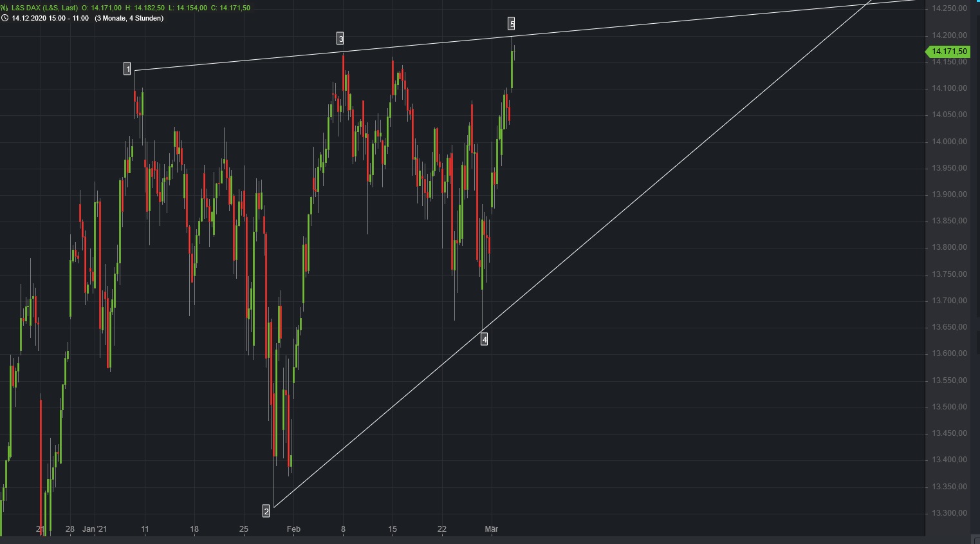Select marker 2 at the lower pivot low
Screen dimensions: 980x544
click(266, 511)
